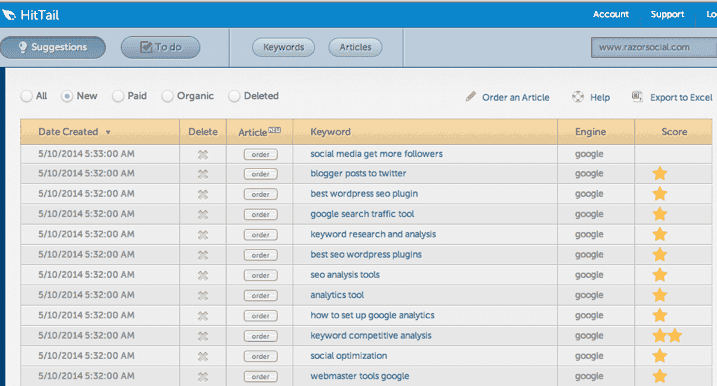Viewport: 717px width, 386px height.
Task: Click star score for 'blogger posts to twitter'
Action: pos(660,173)
